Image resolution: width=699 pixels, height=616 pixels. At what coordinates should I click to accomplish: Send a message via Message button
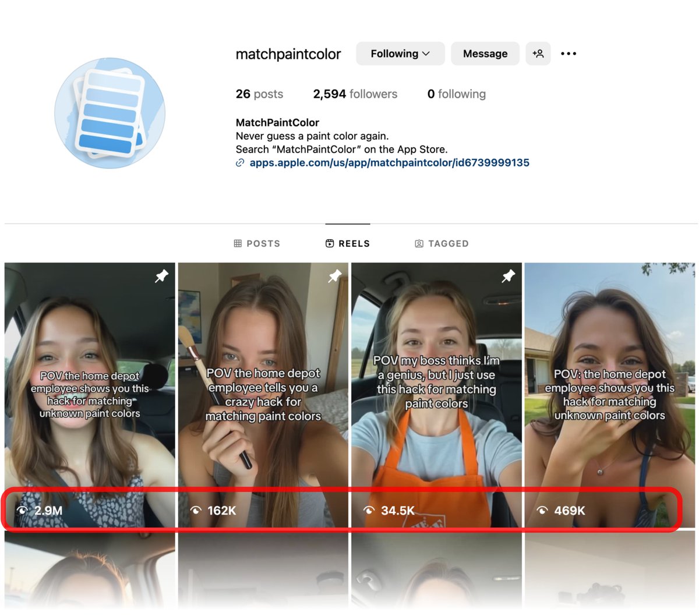click(485, 54)
